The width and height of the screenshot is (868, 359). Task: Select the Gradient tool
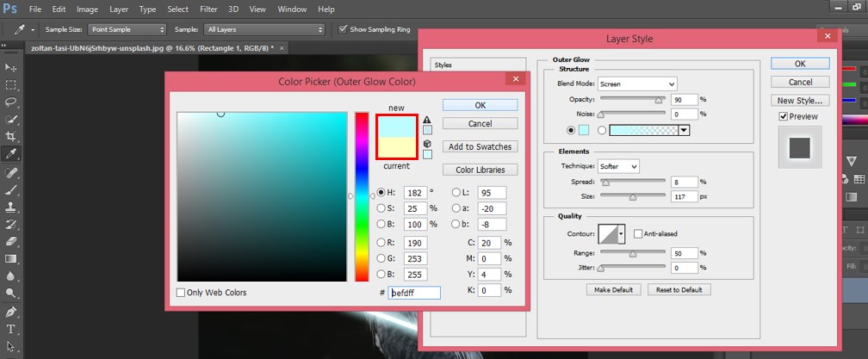point(10,258)
